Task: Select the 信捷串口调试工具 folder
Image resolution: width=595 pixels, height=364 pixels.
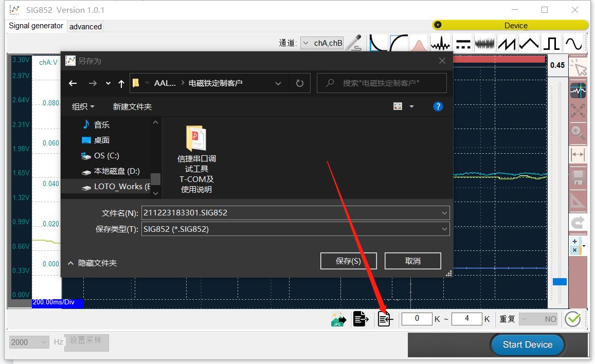Action: click(196, 159)
